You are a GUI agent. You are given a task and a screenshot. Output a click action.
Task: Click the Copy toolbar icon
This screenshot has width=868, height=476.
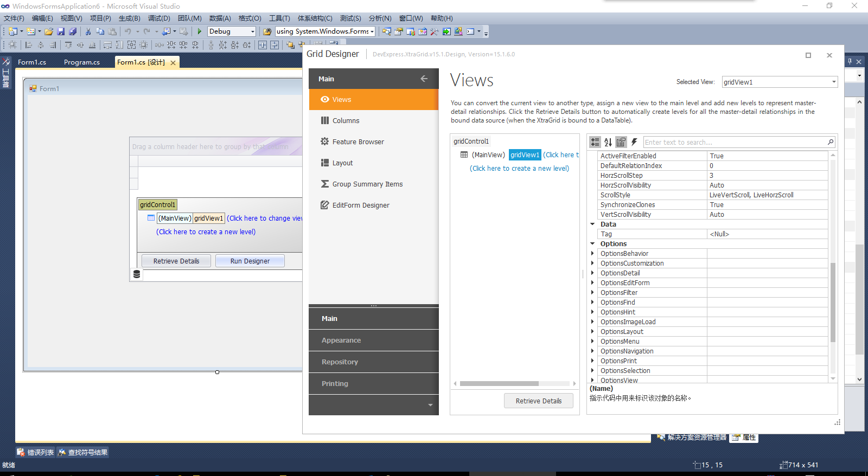pyautogui.click(x=100, y=31)
